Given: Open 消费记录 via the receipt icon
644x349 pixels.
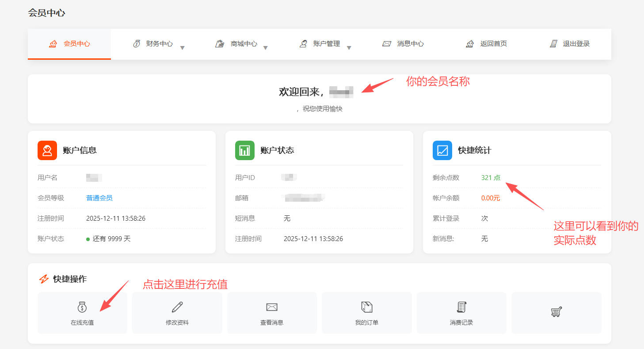Looking at the screenshot, I should (x=461, y=307).
